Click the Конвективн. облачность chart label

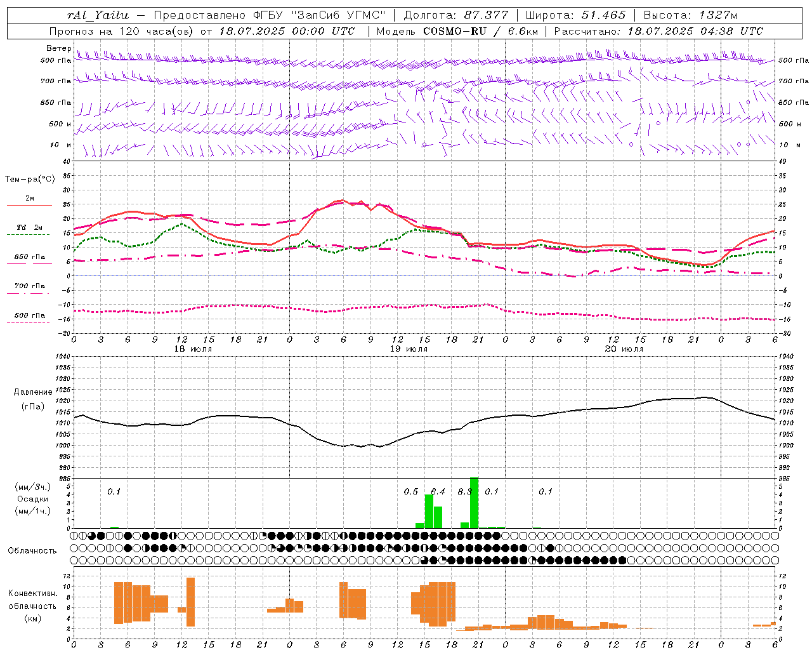click(x=32, y=600)
